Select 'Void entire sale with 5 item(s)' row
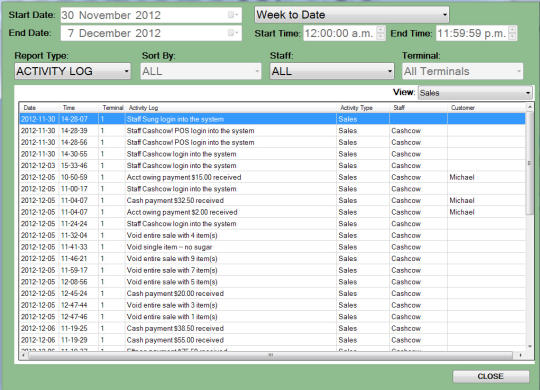The height and width of the screenshot is (390, 540). click(x=272, y=282)
